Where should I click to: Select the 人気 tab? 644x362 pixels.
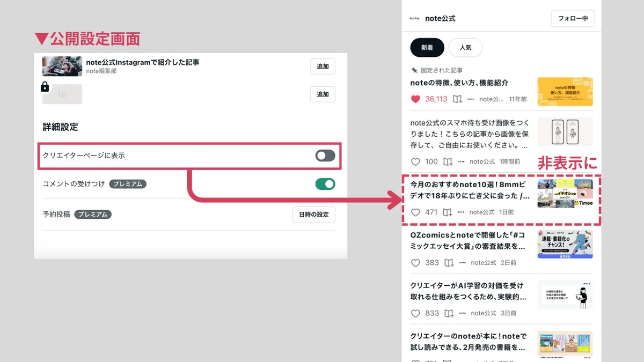click(x=465, y=47)
